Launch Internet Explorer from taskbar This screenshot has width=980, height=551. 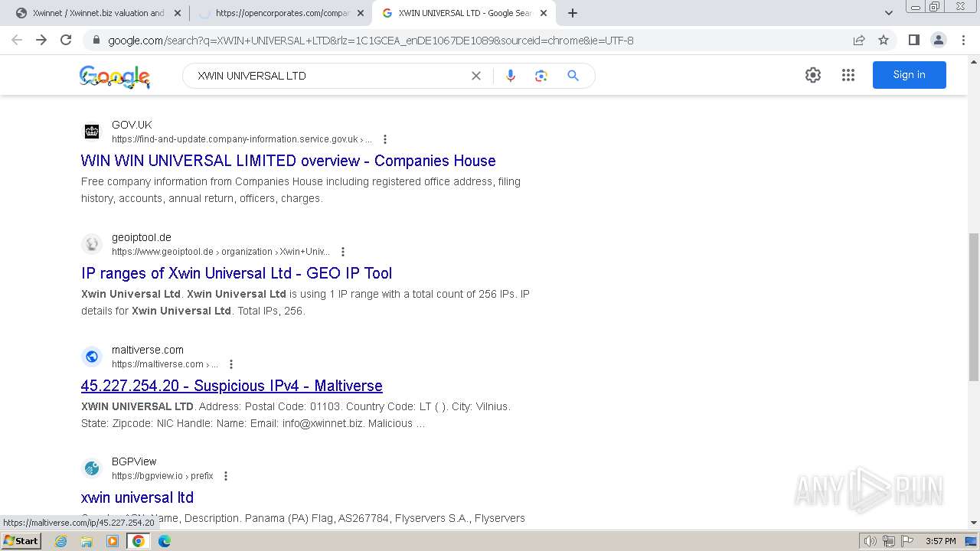tap(61, 541)
